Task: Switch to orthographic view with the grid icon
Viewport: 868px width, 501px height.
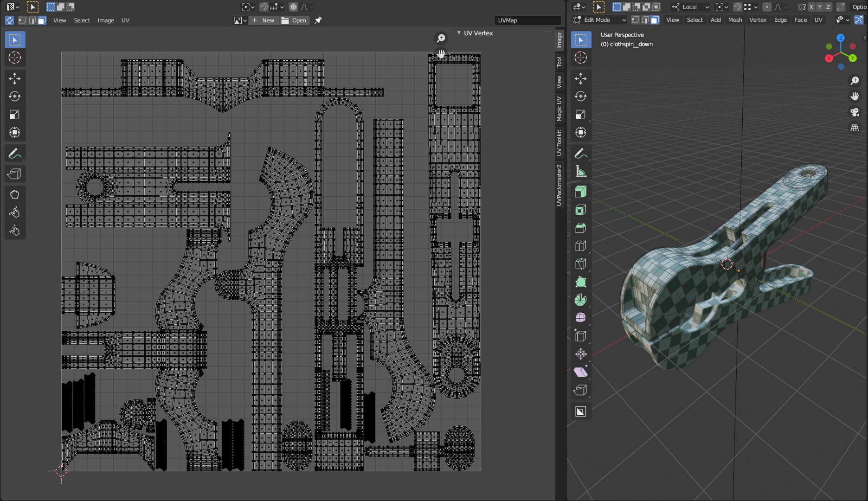Action: tap(855, 128)
